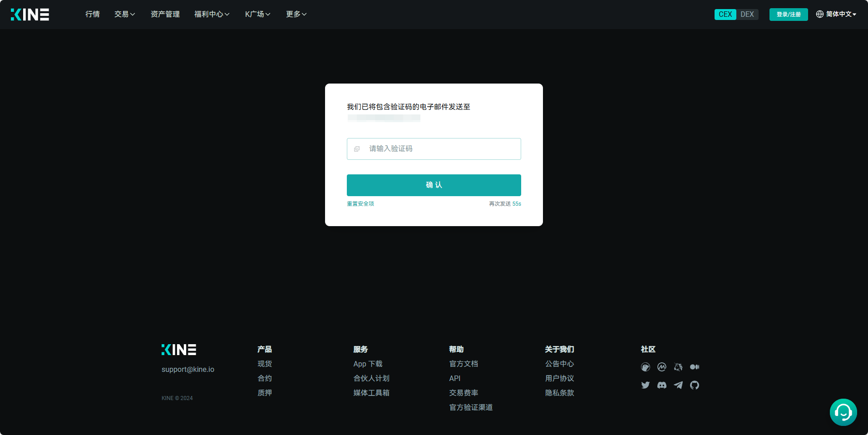868x435 pixels.
Task: Click the 登录/注册 button
Action: (788, 15)
